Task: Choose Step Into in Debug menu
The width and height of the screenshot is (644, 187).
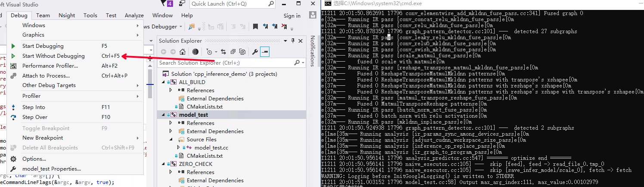Action: coord(75,107)
